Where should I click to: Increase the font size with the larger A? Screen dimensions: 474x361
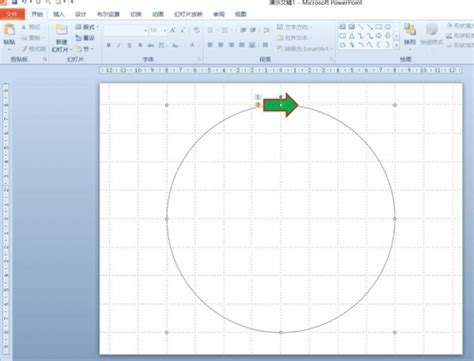[x=173, y=30]
